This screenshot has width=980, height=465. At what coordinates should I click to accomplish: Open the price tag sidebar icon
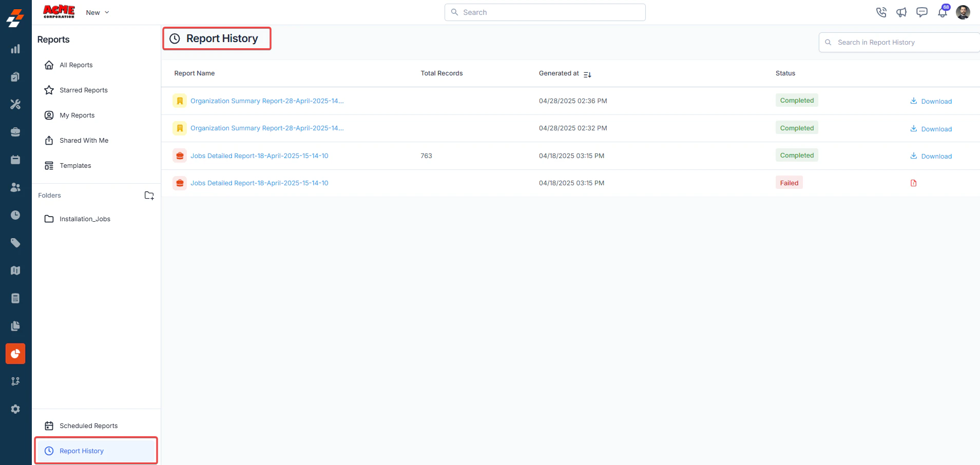[x=15, y=243]
